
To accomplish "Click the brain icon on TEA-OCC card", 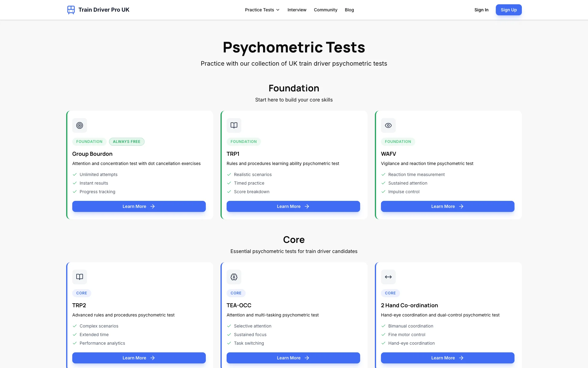I will click(x=234, y=277).
